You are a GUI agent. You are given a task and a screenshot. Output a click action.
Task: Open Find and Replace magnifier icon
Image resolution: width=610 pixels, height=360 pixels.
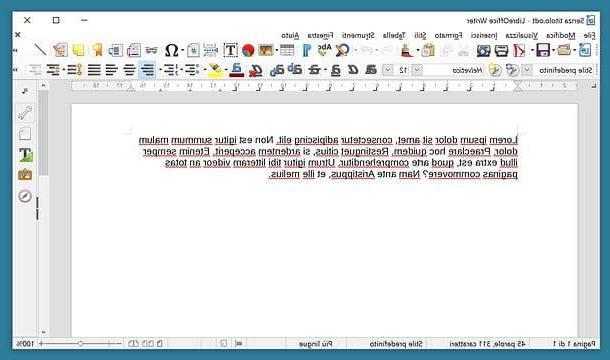click(342, 50)
